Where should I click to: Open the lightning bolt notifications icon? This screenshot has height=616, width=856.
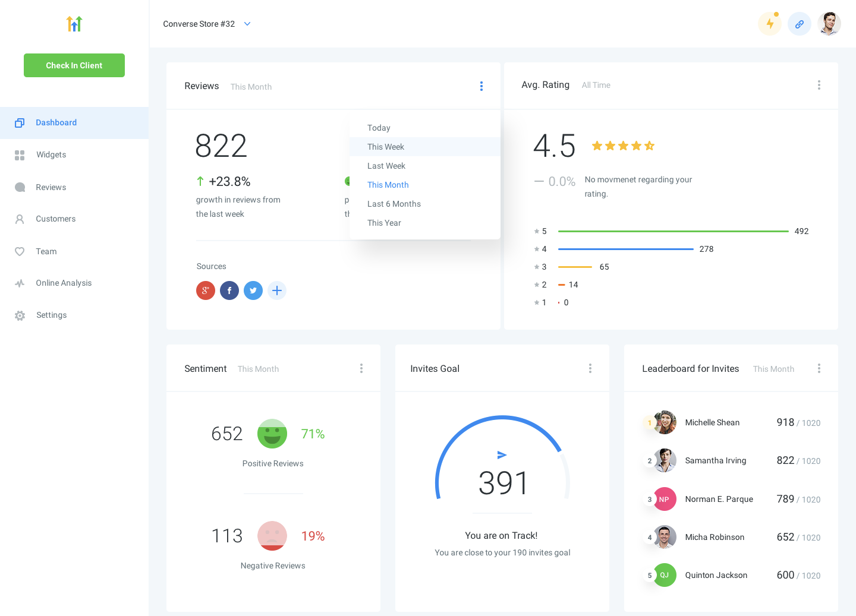coord(770,23)
